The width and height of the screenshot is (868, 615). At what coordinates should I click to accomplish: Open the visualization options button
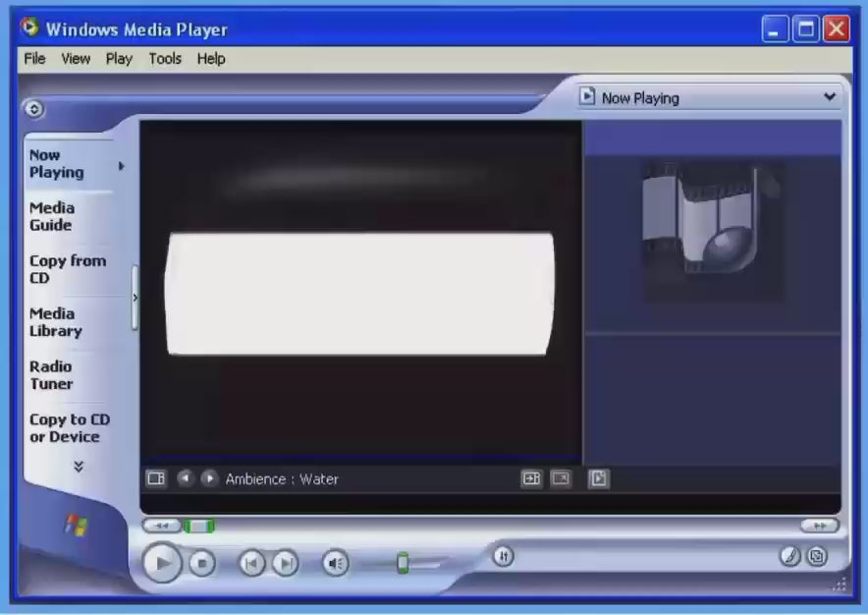tap(156, 478)
